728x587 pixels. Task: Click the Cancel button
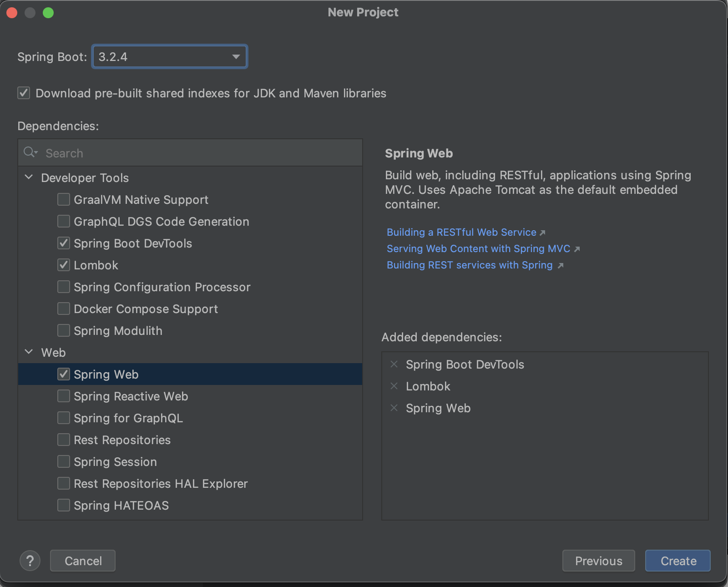tap(83, 561)
